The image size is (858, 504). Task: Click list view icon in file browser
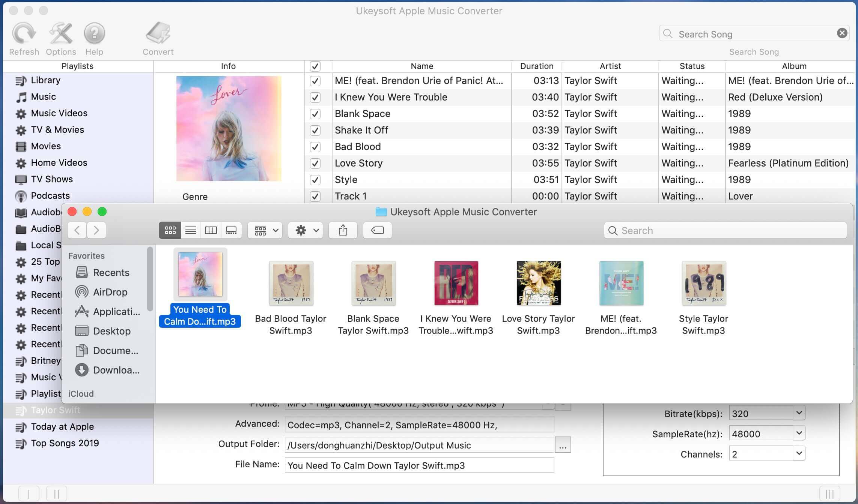pos(190,230)
